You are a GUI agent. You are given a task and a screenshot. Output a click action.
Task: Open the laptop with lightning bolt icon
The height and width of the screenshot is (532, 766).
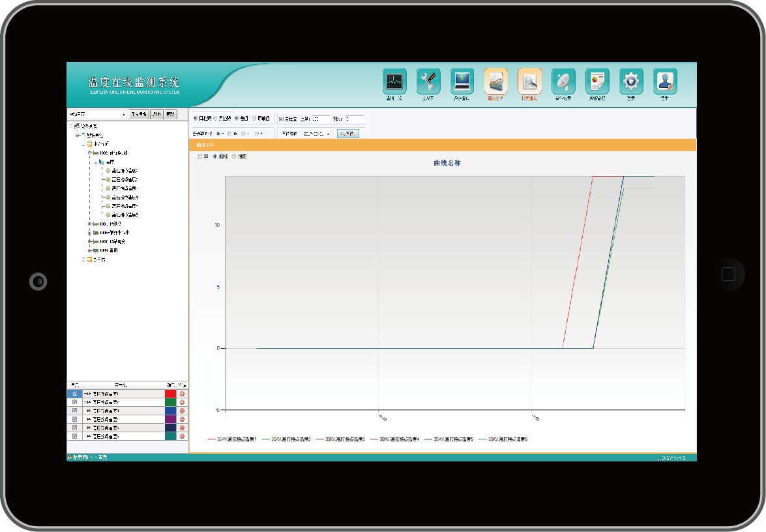coord(462,81)
